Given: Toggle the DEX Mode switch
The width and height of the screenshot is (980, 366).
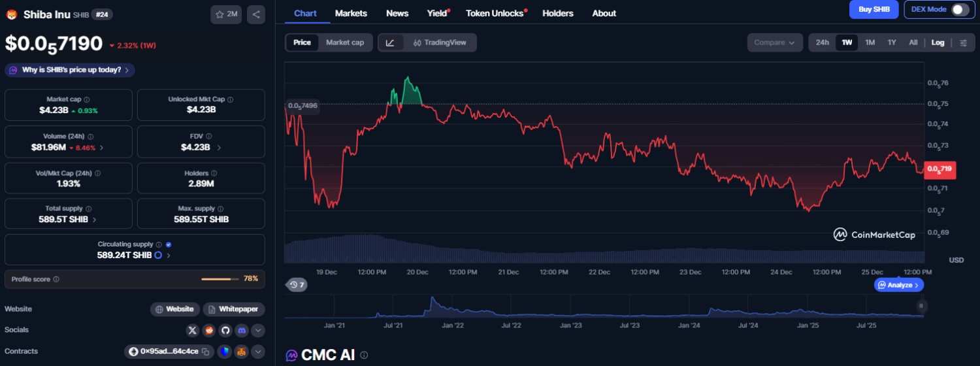Looking at the screenshot, I should (960, 9).
